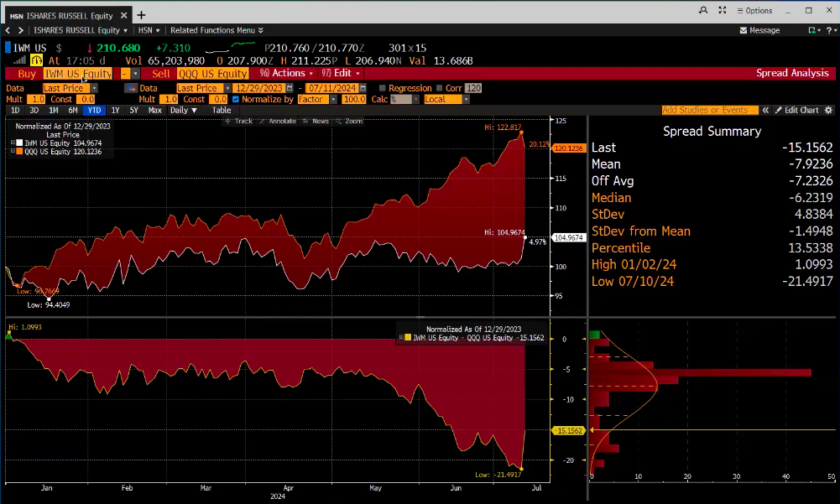Navigate back with the left arrow
The height and width of the screenshot is (504, 840).
tap(8, 30)
